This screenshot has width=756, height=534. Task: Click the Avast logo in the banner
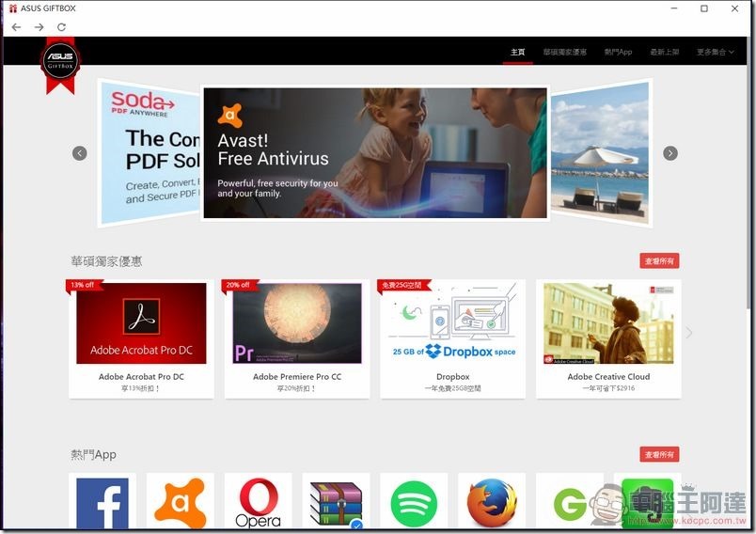click(x=230, y=116)
